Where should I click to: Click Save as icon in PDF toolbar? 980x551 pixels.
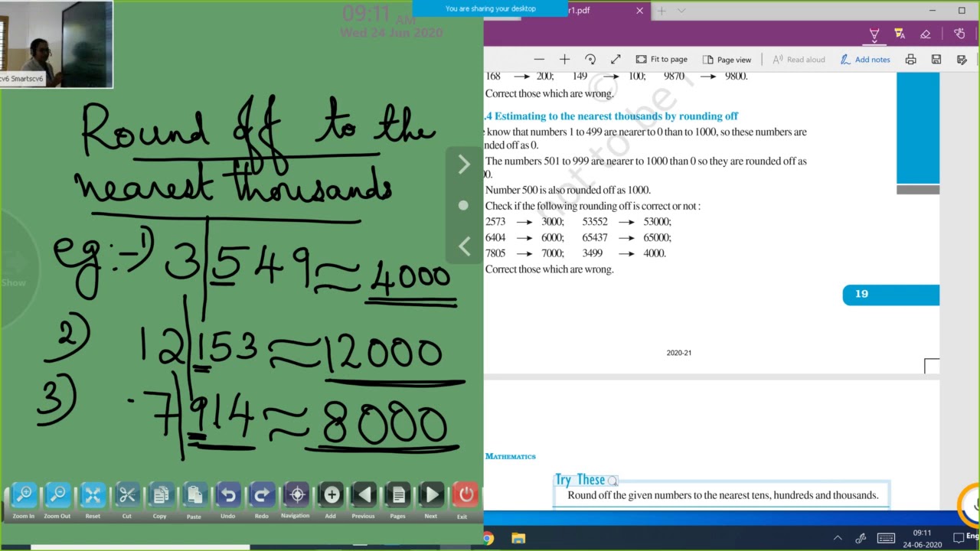tap(962, 59)
